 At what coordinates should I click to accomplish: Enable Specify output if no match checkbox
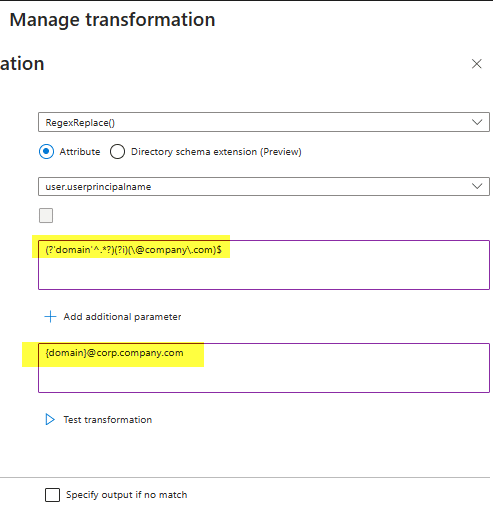point(52,495)
